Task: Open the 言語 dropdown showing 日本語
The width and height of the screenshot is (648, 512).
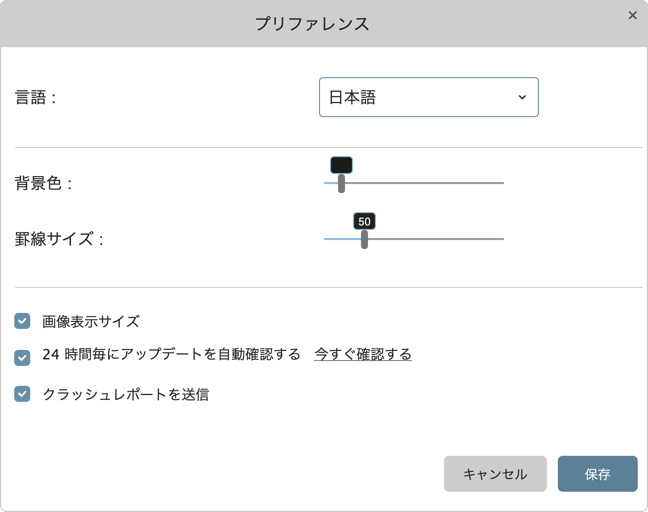Action: [x=429, y=97]
